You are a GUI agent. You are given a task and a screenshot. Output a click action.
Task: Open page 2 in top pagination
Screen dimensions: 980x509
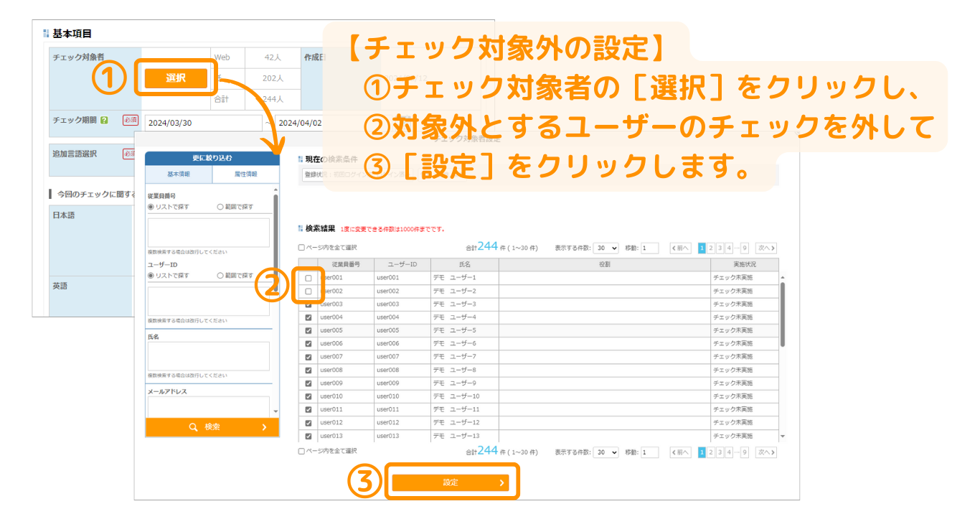click(x=711, y=248)
